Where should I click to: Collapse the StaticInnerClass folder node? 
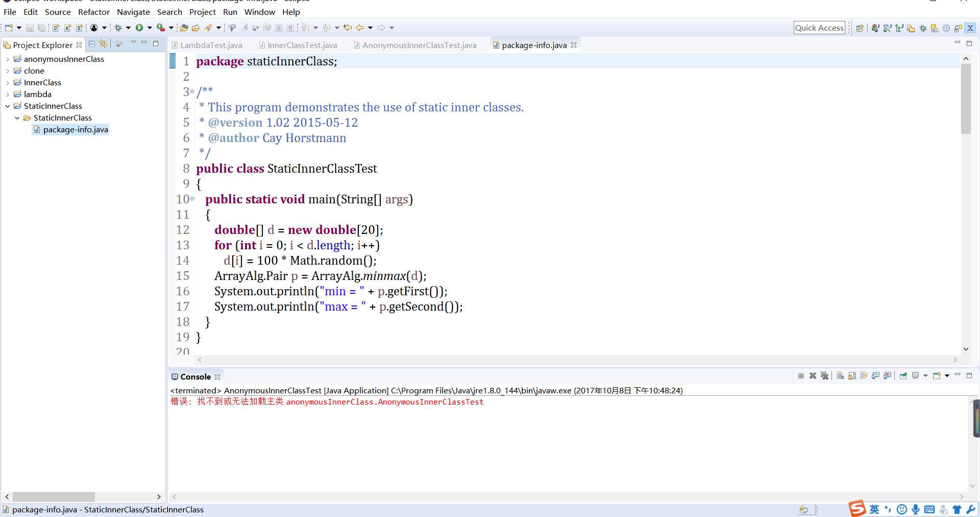[17, 118]
